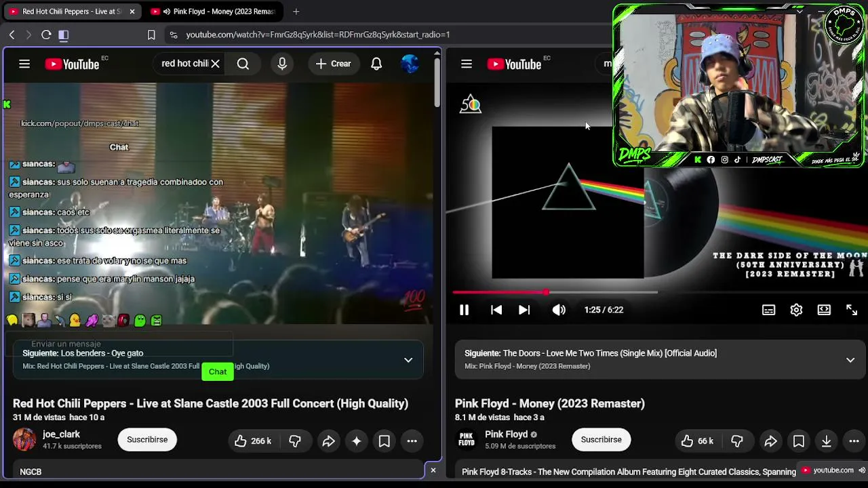The image size is (868, 488).
Task: Save the Pink Floyd Money video to a playlist
Action: pyautogui.click(x=799, y=441)
